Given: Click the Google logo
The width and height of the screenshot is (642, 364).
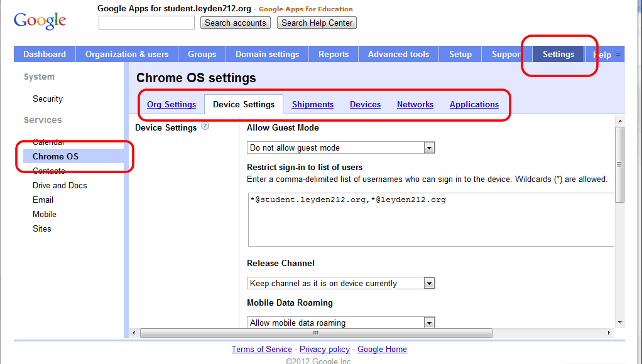Looking at the screenshot, I should point(40,21).
